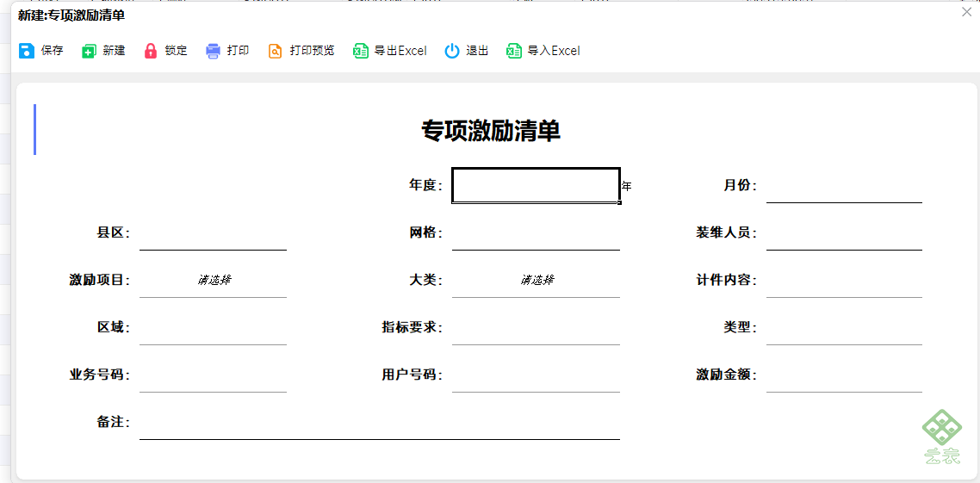This screenshot has width=980, height=483.
Task: Select the 用户号码 input field
Action: 537,375
